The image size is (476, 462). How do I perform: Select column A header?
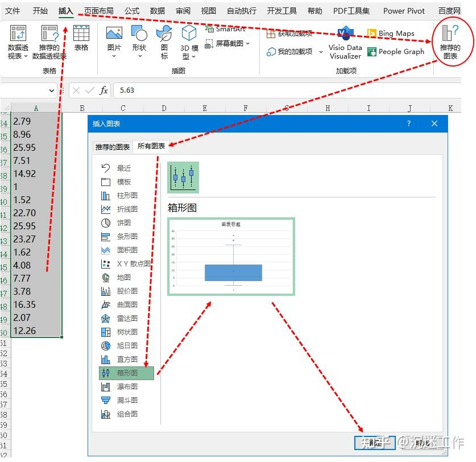pos(36,108)
